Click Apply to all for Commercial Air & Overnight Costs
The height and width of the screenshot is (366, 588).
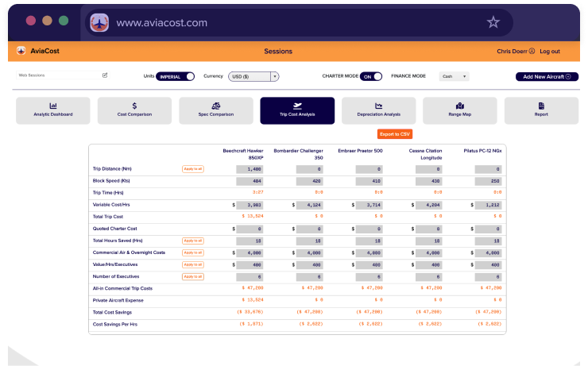[193, 253]
